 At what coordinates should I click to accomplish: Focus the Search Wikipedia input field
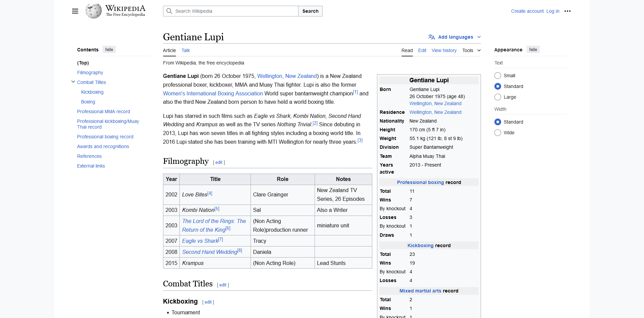point(235,11)
